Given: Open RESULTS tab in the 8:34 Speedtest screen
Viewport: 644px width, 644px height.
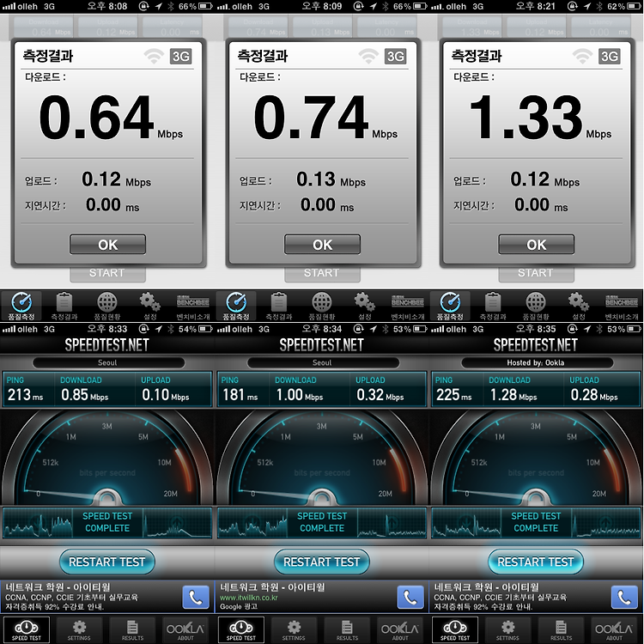Looking at the screenshot, I should 347,629.
